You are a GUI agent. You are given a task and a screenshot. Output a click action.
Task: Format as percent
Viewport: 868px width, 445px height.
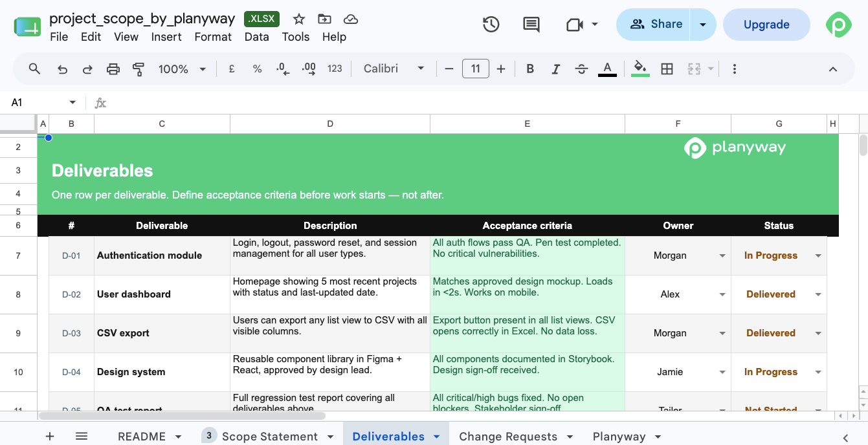tap(257, 69)
